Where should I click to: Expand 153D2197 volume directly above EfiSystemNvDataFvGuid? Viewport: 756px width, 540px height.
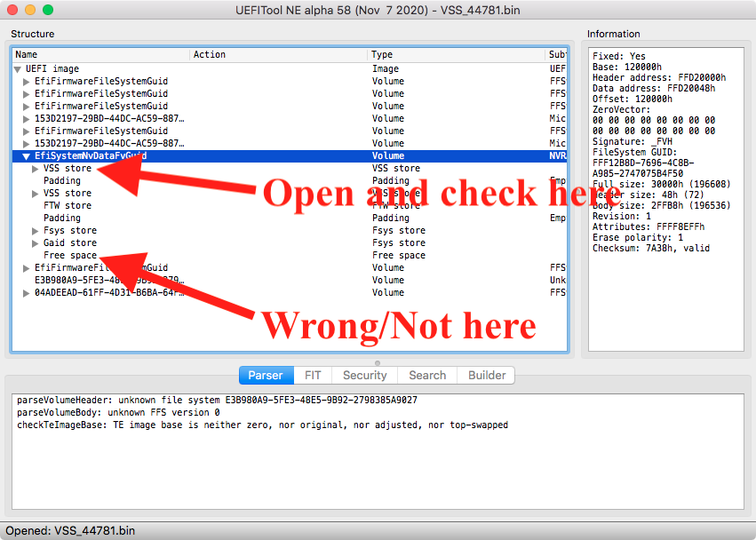27,144
